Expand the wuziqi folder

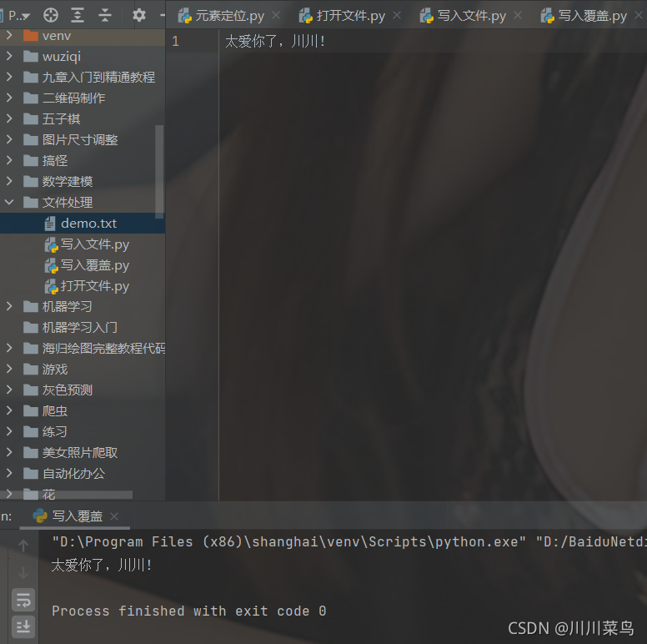9,56
